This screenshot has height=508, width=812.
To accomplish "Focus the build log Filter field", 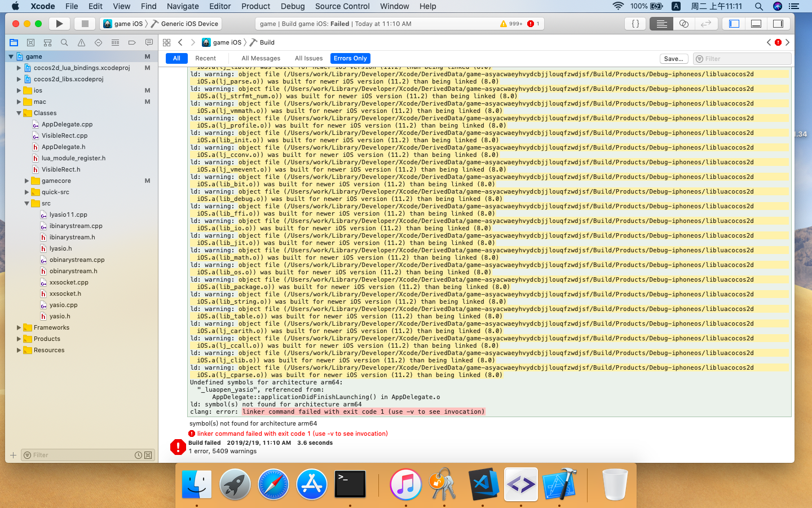I will point(742,59).
